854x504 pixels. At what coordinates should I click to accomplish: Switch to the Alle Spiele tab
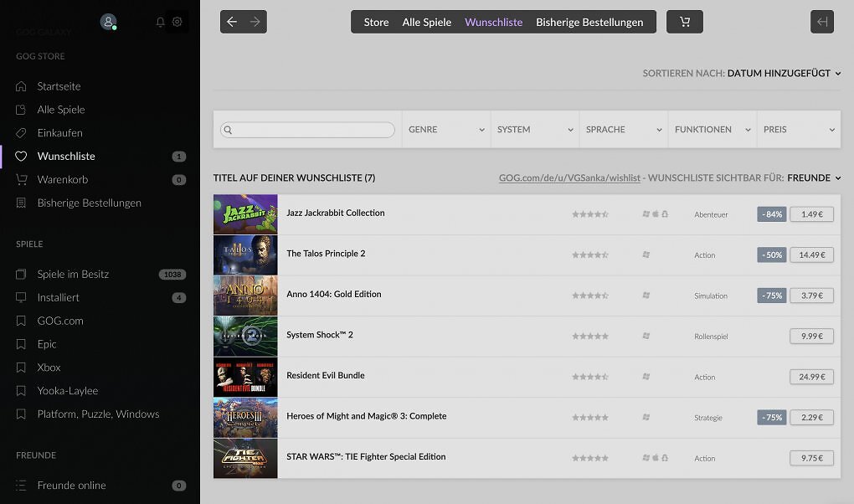[x=426, y=23]
